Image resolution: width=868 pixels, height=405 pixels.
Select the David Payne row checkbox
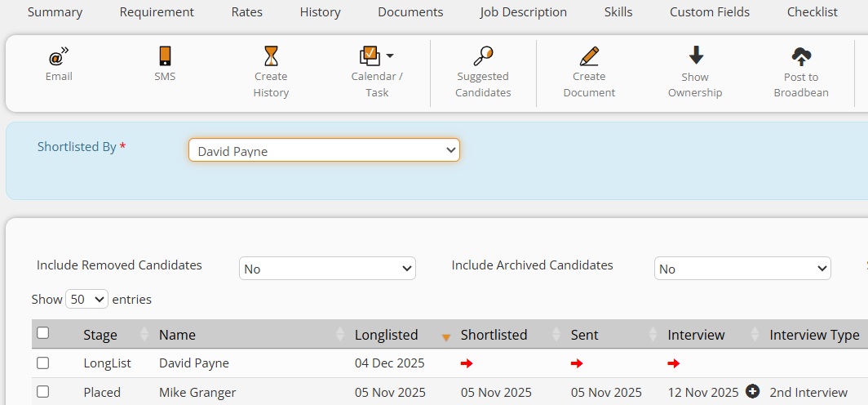43,363
